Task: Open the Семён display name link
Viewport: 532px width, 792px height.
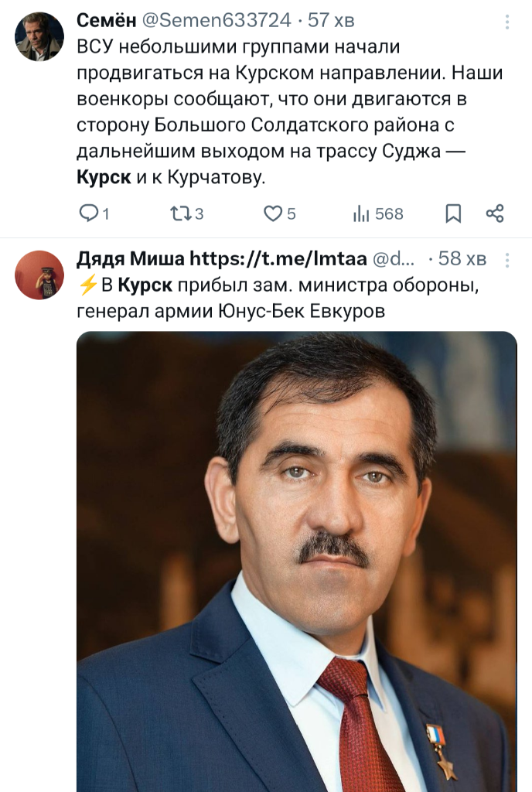Action: pos(107,20)
